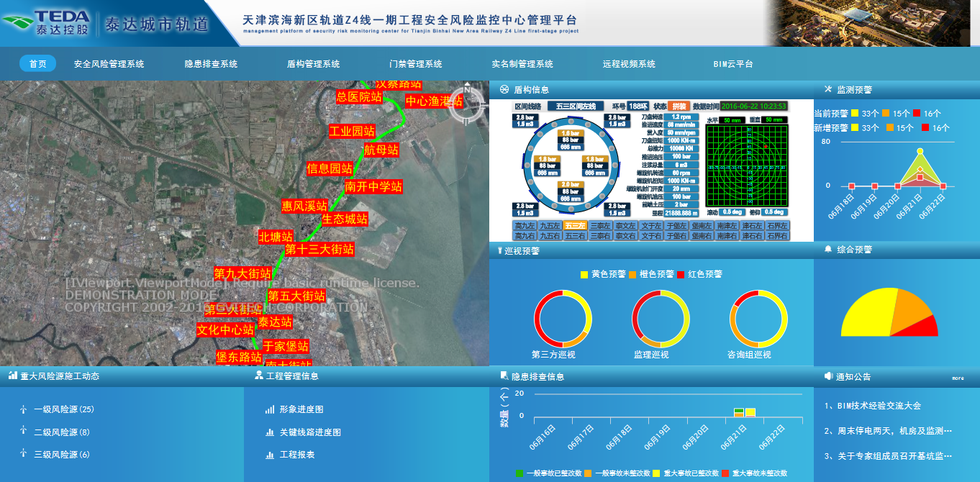Click the wrench icon beside 监测预警
980x482 pixels.
(x=827, y=90)
